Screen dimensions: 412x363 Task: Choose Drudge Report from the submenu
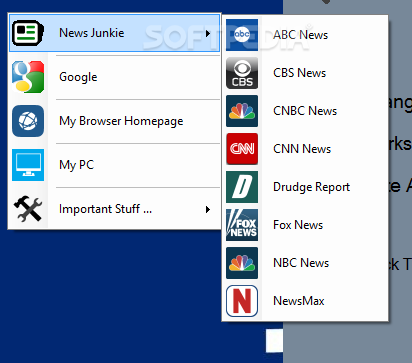[x=305, y=187]
